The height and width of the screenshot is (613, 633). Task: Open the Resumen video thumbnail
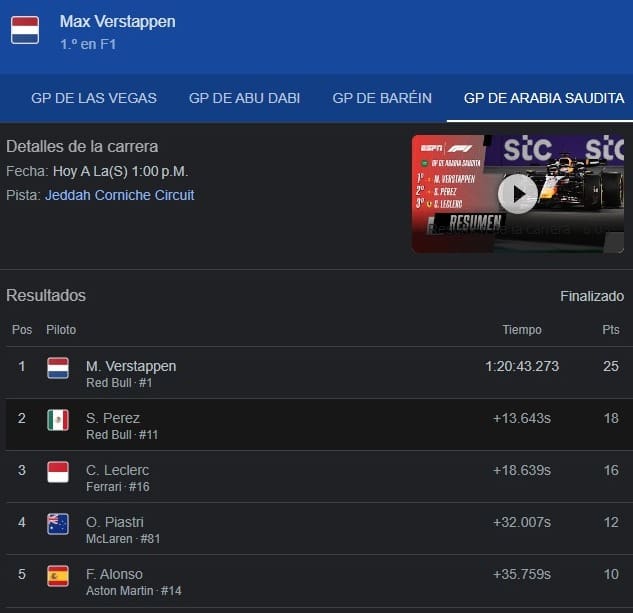470,222
